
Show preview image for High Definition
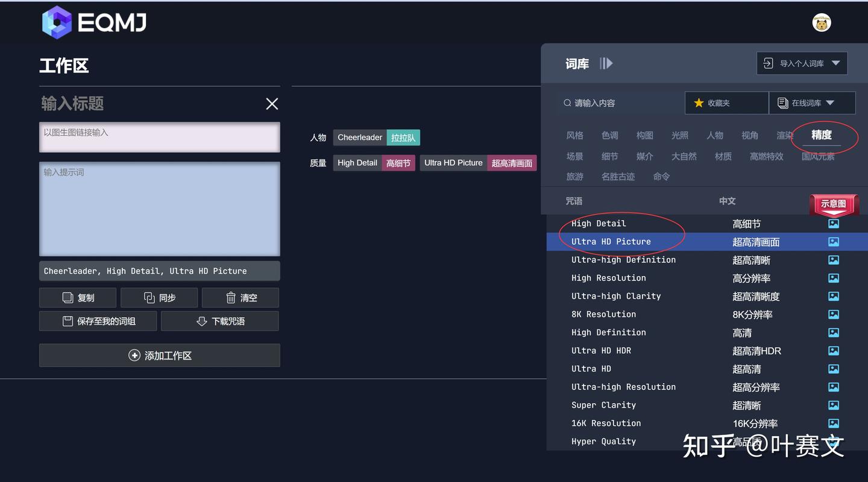click(834, 332)
